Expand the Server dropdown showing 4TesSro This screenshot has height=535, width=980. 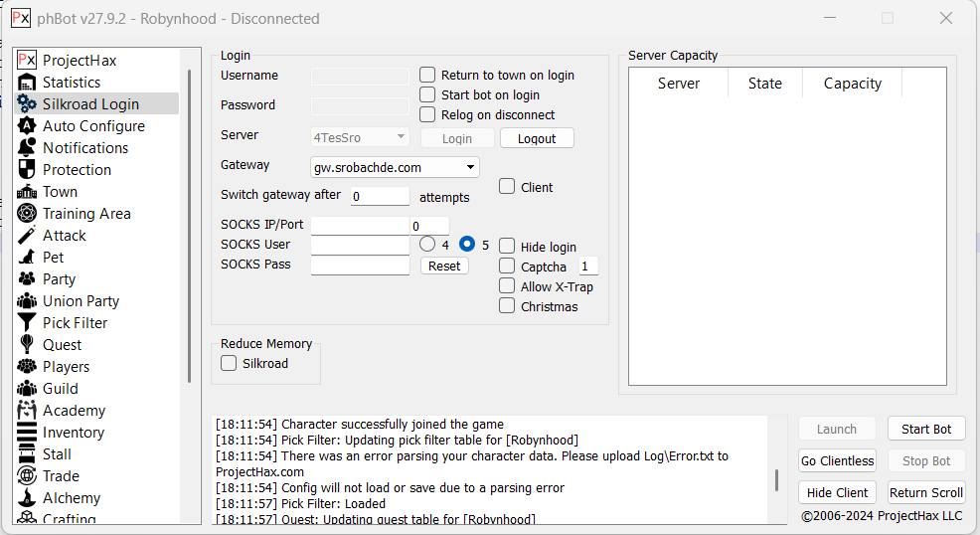coord(401,137)
